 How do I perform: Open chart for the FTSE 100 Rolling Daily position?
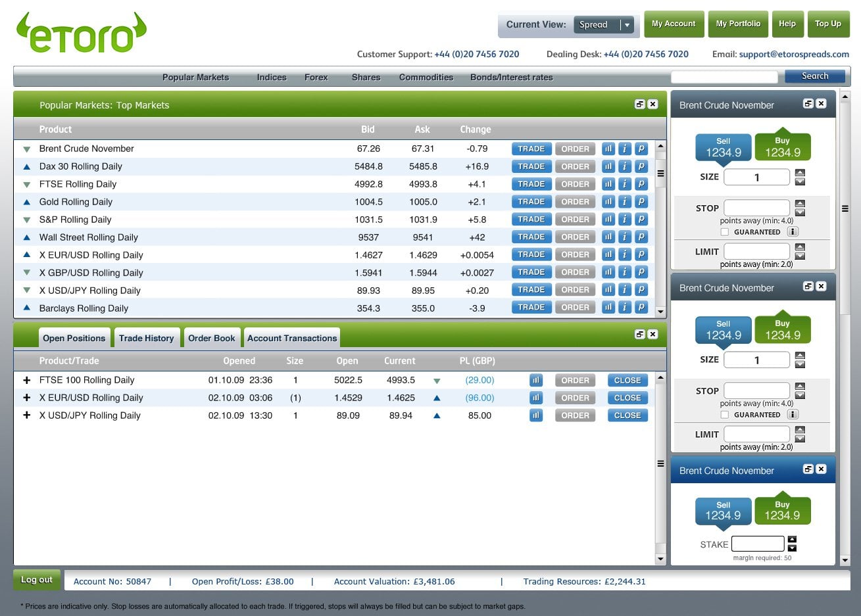click(536, 380)
